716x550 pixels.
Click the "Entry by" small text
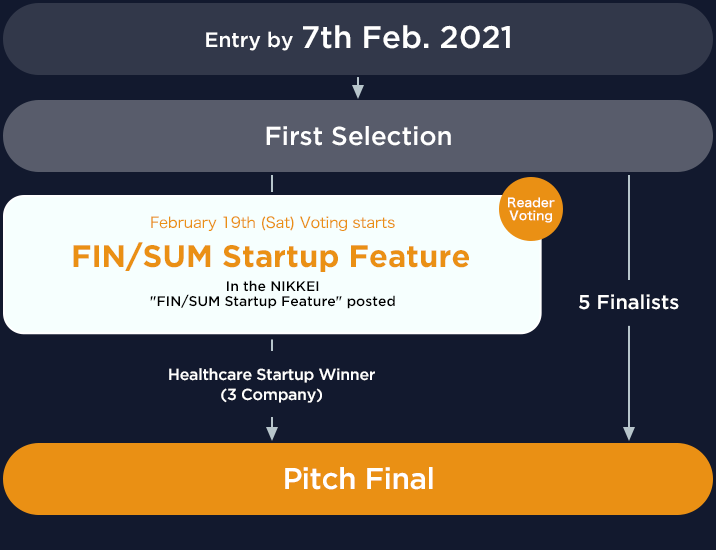(x=249, y=40)
